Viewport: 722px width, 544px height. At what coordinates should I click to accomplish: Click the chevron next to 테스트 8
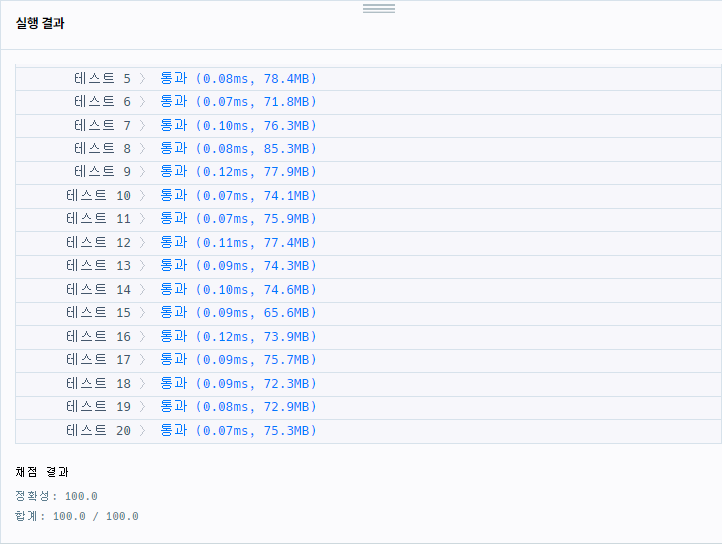pos(142,149)
